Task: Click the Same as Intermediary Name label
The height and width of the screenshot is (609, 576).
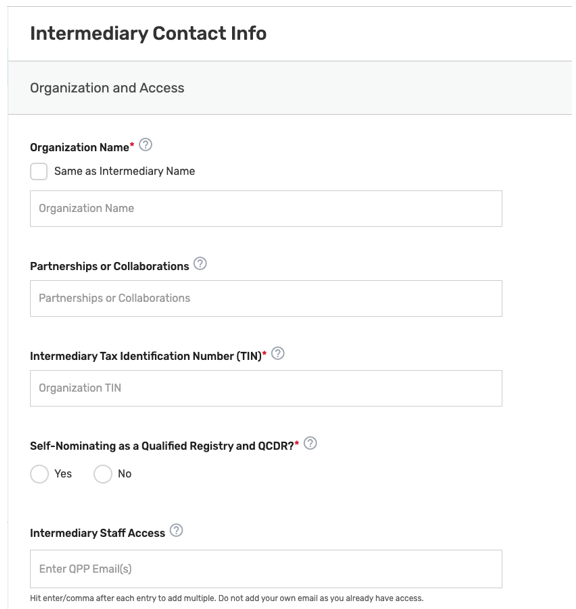Action: pyautogui.click(x=125, y=171)
